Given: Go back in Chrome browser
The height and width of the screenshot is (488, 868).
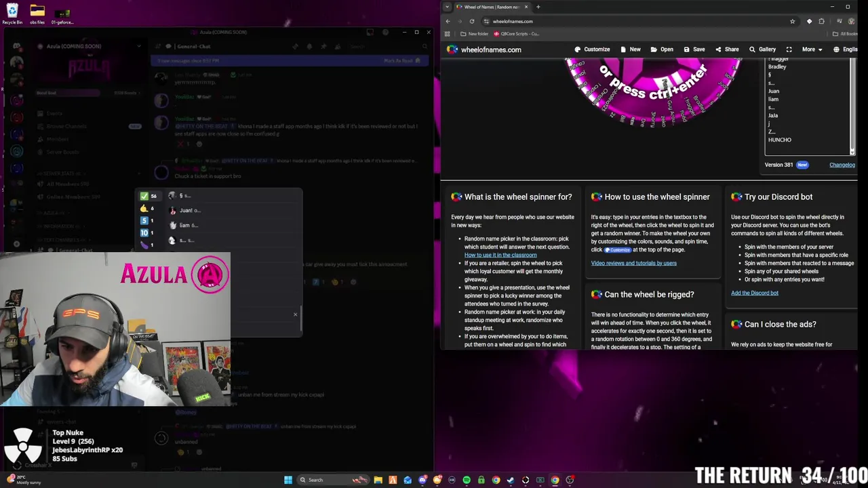Looking at the screenshot, I should (x=448, y=21).
